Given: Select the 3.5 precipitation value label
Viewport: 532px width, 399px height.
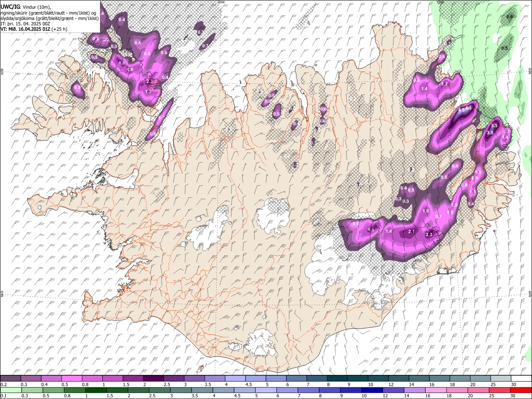Looking at the screenshot, I should tap(490, 133).
